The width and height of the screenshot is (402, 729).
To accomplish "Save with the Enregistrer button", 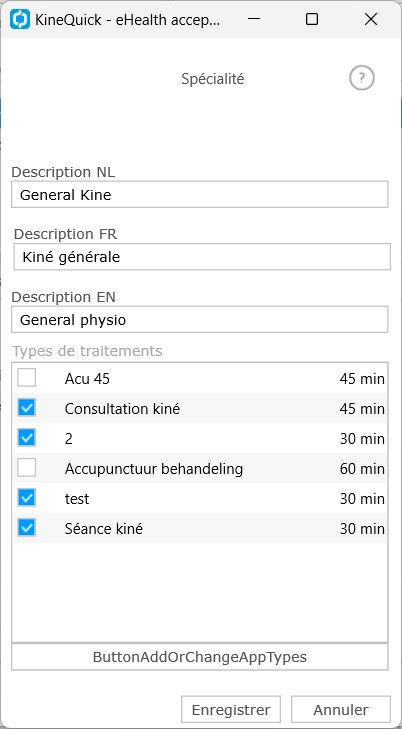I will point(231,709).
